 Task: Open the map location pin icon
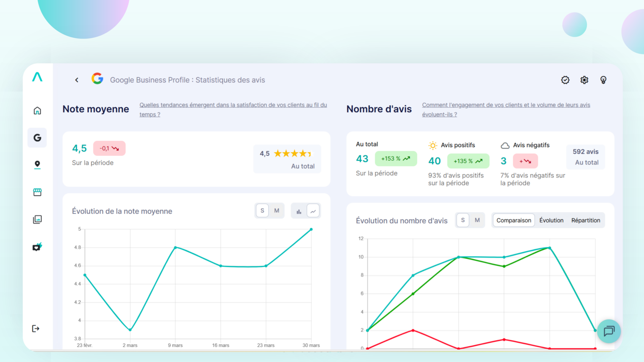point(37,164)
